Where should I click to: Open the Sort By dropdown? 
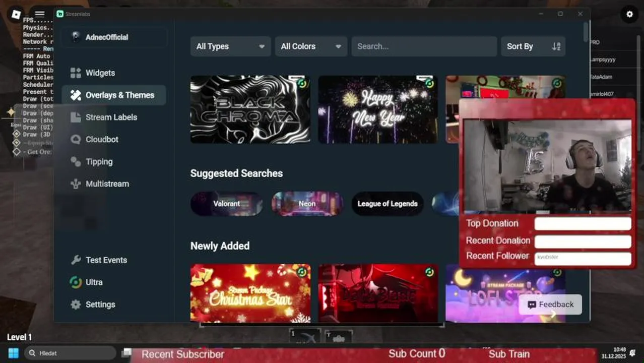click(x=533, y=46)
